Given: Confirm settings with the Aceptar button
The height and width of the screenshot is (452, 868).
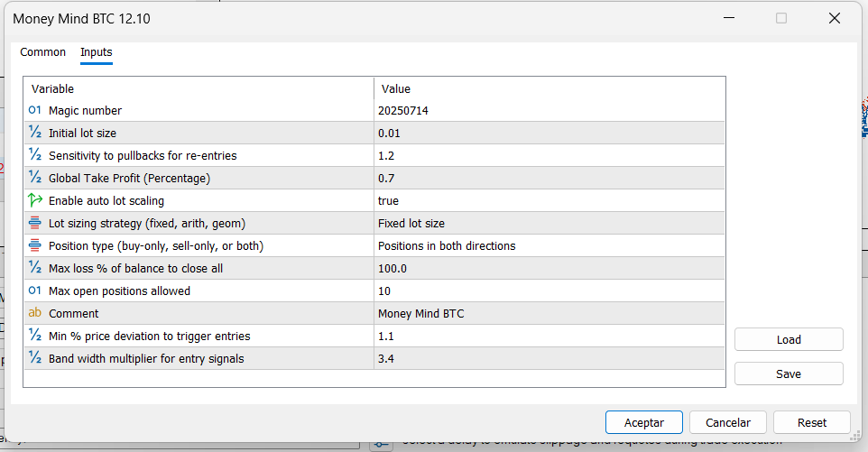Looking at the screenshot, I should pyautogui.click(x=643, y=422).
